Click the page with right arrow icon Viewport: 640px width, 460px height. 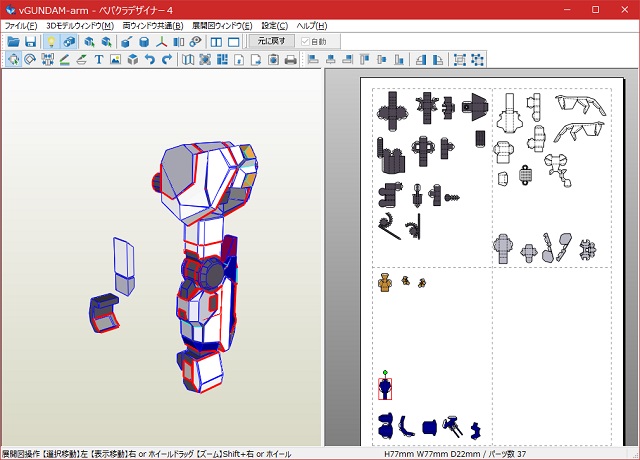256,60
